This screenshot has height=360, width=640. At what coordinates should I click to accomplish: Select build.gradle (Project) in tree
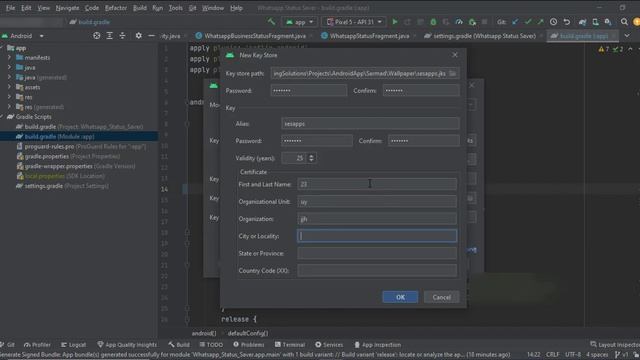click(79, 127)
